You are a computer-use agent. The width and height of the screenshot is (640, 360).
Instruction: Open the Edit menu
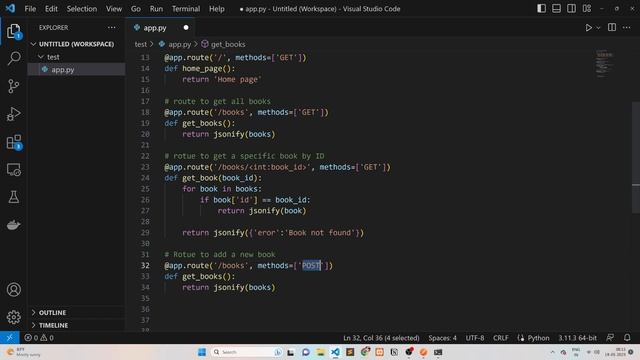click(x=51, y=9)
